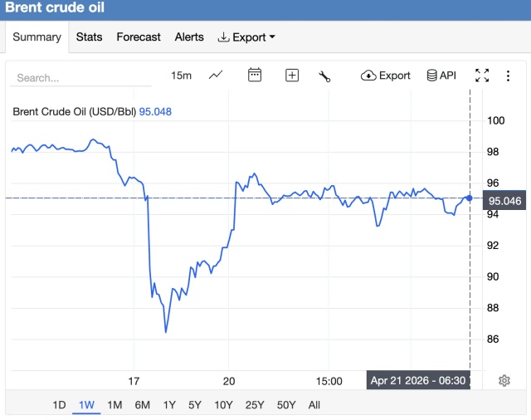531x420 pixels.
Task: Open the 15m interval selector
Action: (x=181, y=76)
